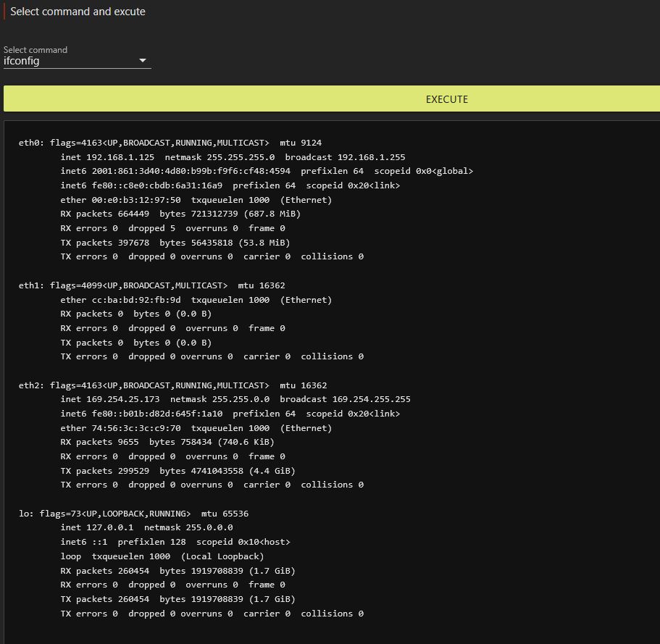Open the Select command dropdown arrow
The width and height of the screenshot is (660, 644).
click(x=143, y=61)
